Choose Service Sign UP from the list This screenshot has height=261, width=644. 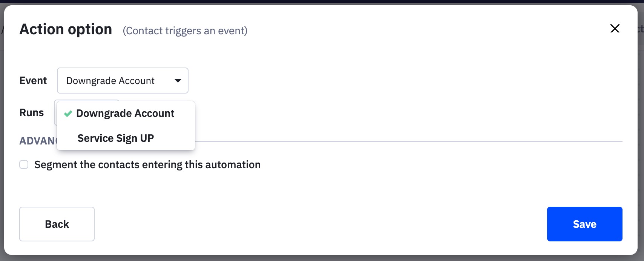[x=115, y=138]
